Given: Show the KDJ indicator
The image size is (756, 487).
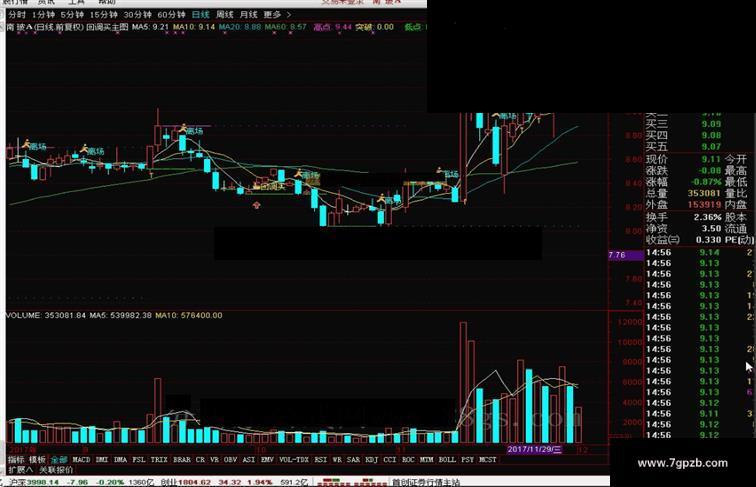Looking at the screenshot, I should (x=372, y=460).
